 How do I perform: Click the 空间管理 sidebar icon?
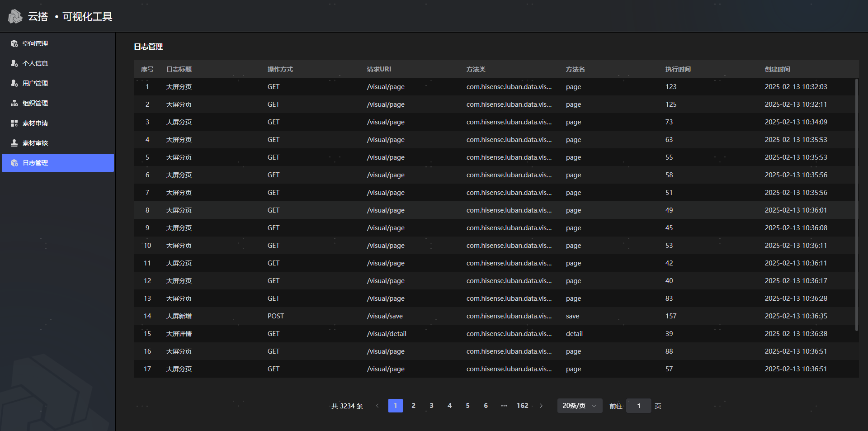pos(14,43)
